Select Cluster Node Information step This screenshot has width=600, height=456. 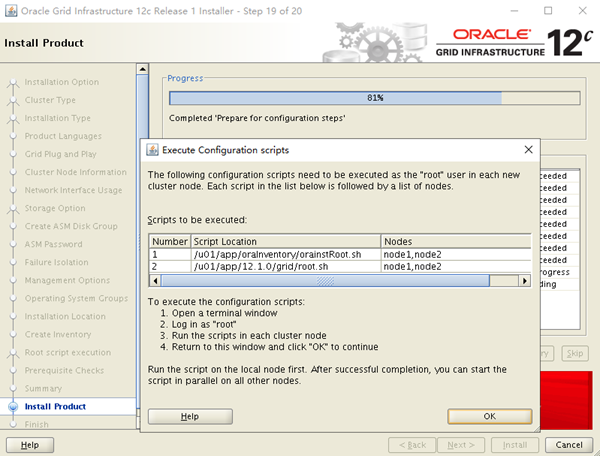pos(75,172)
